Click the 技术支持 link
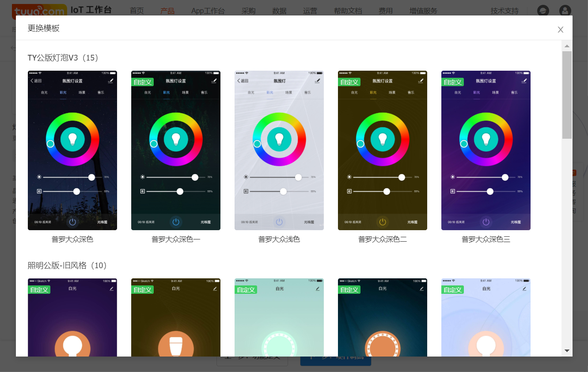Viewport: 588px width, 372px height. click(x=505, y=11)
